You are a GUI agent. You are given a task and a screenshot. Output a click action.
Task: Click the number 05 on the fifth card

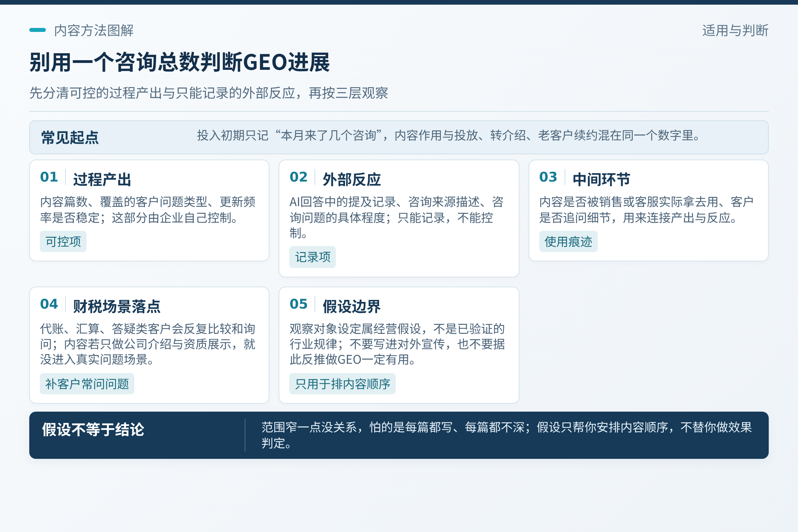[299, 304]
